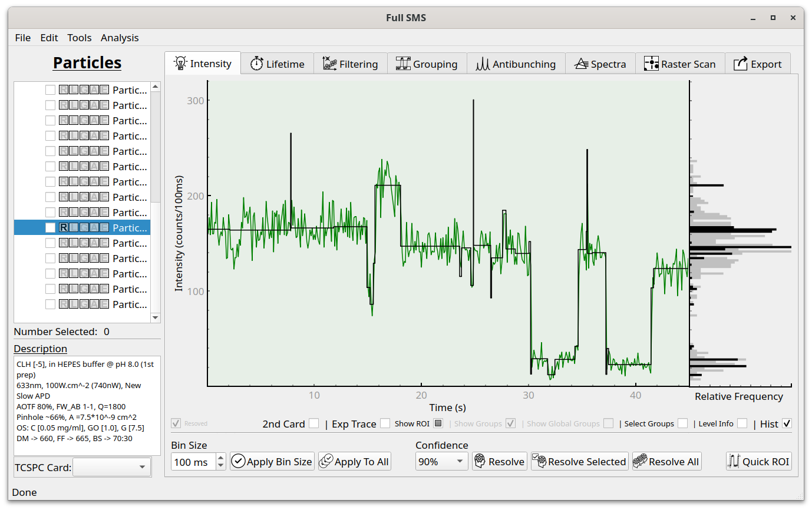
Task: Click the Resolve button
Action: [500, 462]
